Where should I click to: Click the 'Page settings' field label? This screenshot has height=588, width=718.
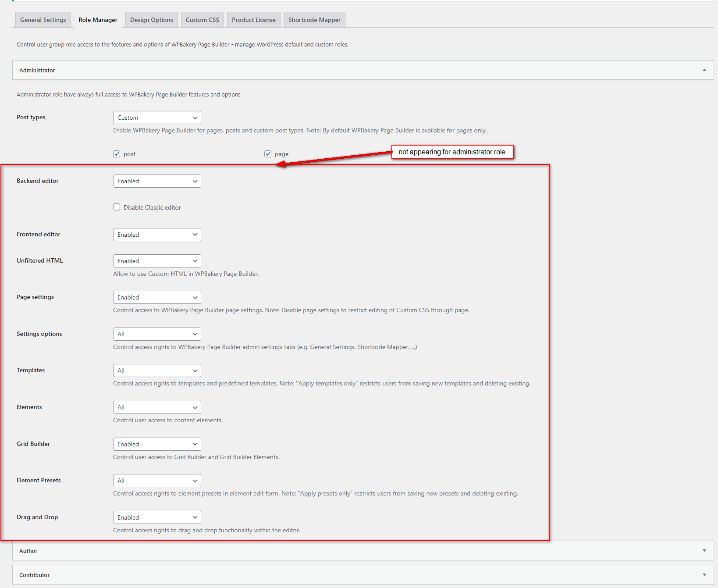coord(36,297)
